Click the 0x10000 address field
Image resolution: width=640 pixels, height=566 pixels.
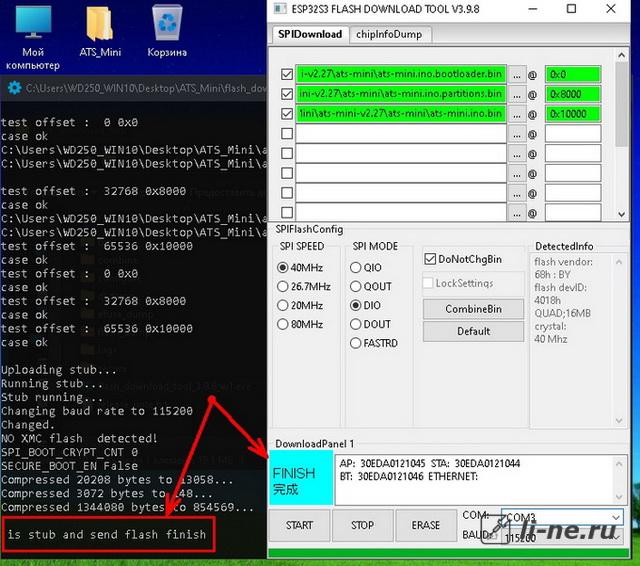click(x=573, y=114)
